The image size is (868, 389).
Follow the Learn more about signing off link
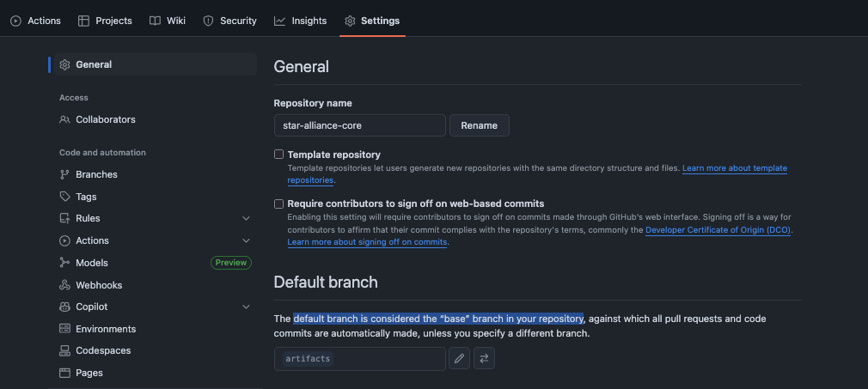pyautogui.click(x=367, y=242)
